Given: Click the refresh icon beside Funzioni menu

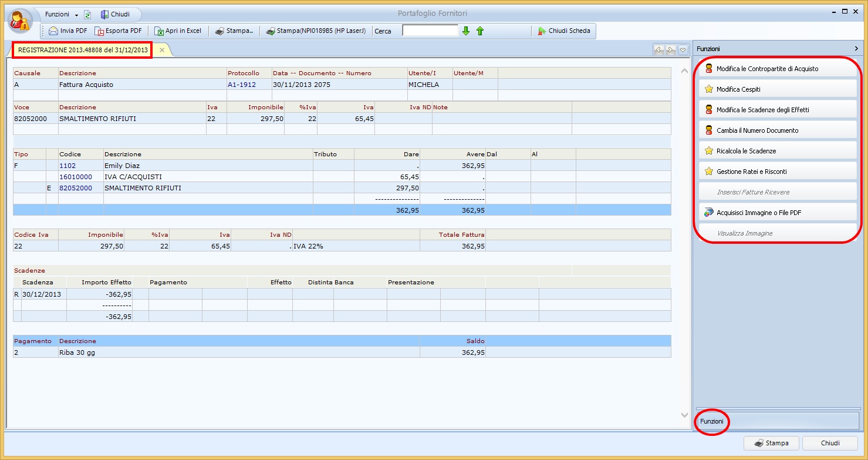Looking at the screenshot, I should [x=87, y=15].
